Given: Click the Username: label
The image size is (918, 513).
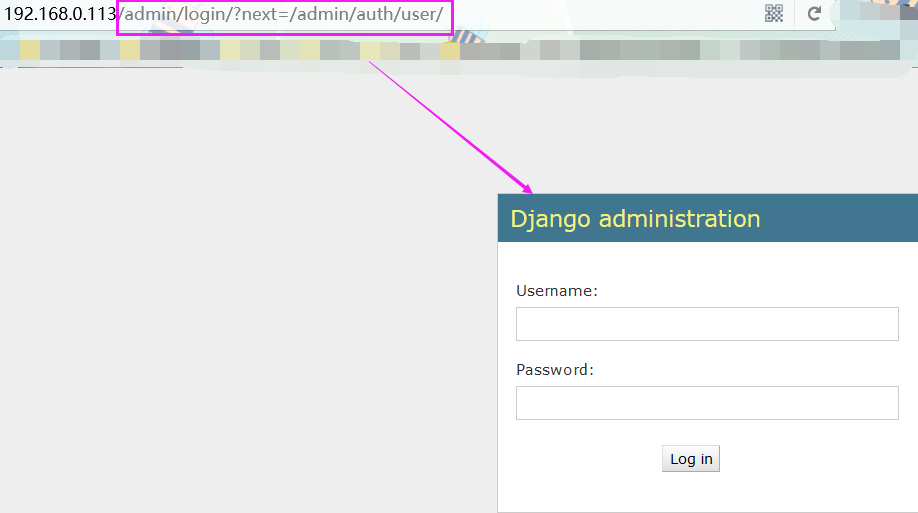Looking at the screenshot, I should [x=557, y=291].
